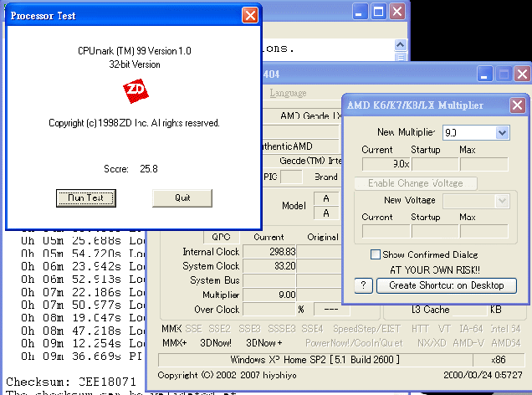The height and width of the screenshot is (395, 532).
Task: Minimize the back text window
Action: click(360, 13)
